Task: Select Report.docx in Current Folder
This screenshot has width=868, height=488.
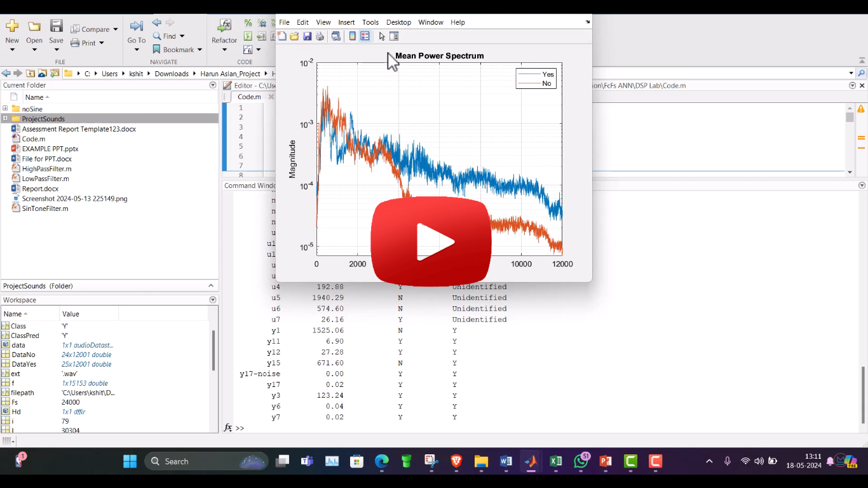Action: coord(40,188)
